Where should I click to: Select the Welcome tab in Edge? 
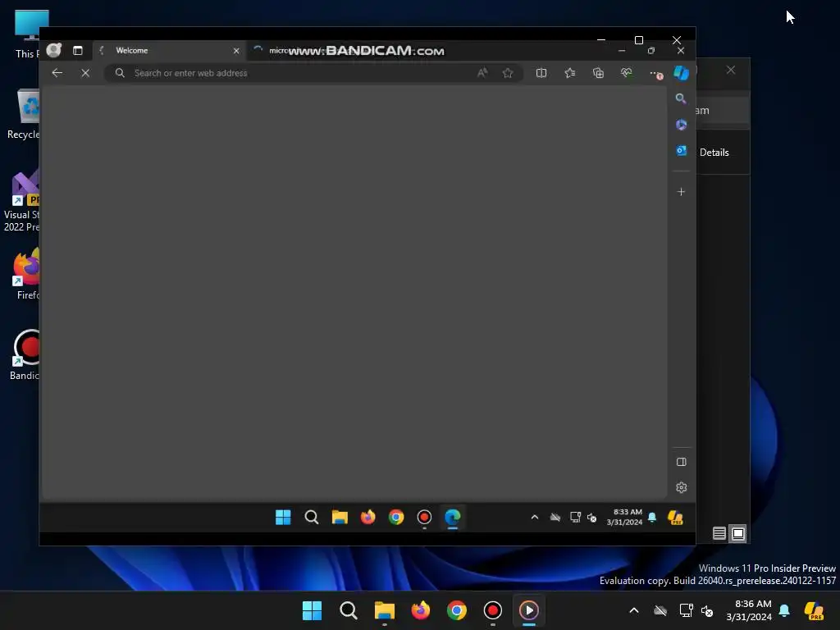[x=169, y=50]
